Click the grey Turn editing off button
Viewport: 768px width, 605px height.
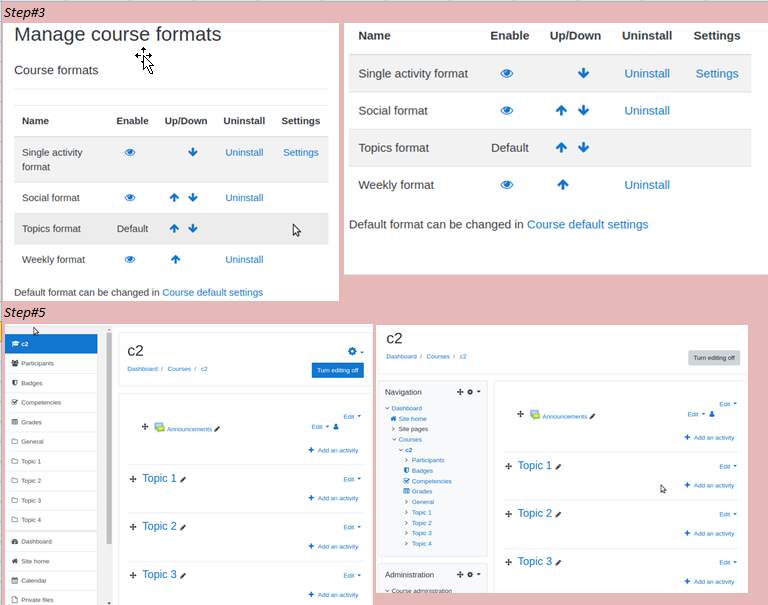(x=714, y=358)
